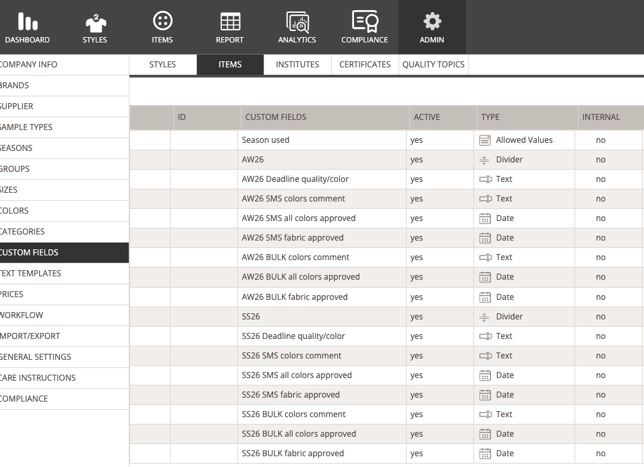The height and width of the screenshot is (467, 644).
Task: Switch to the Quality Topics tab
Action: tap(433, 64)
